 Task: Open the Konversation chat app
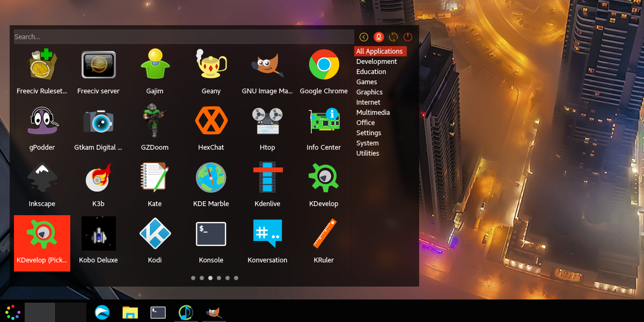[x=267, y=233]
